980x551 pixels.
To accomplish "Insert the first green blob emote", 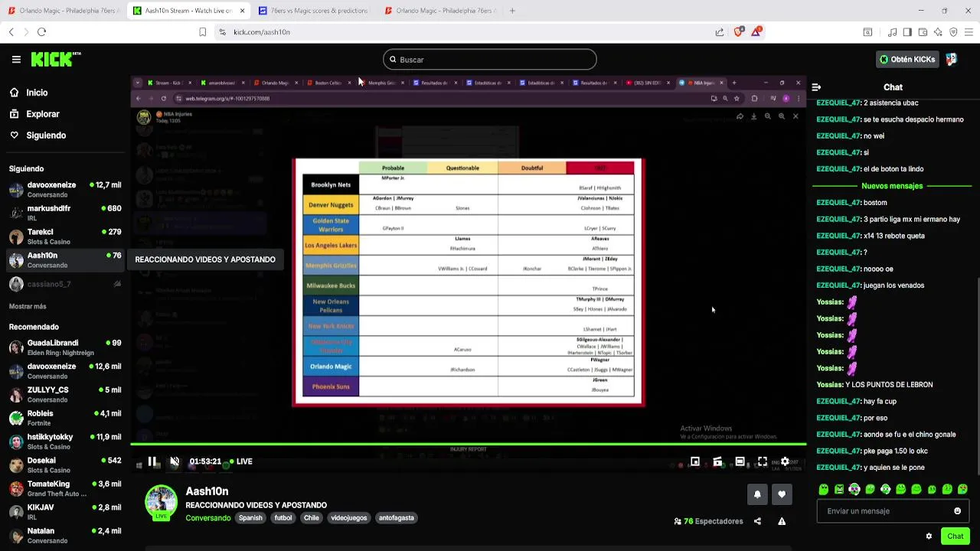I will [x=823, y=489].
